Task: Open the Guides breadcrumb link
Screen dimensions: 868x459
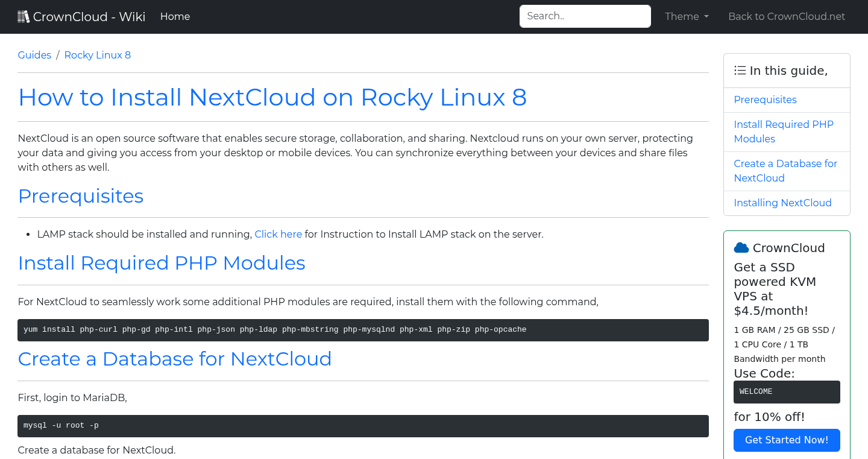Action: point(34,55)
